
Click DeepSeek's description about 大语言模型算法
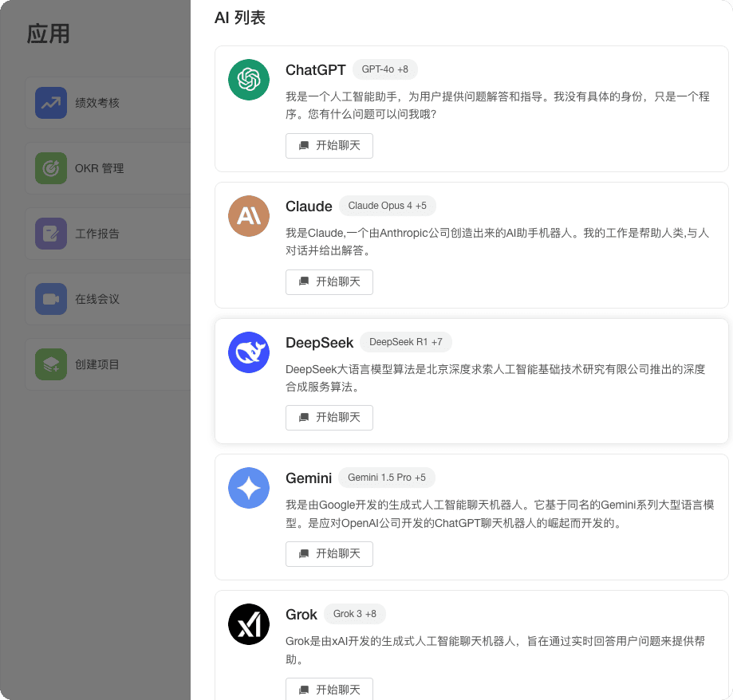click(x=495, y=378)
